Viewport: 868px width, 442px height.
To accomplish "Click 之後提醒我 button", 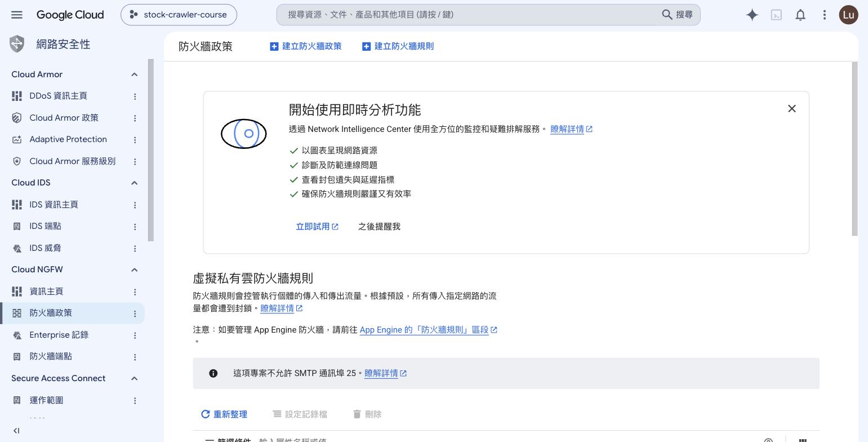I will (379, 227).
